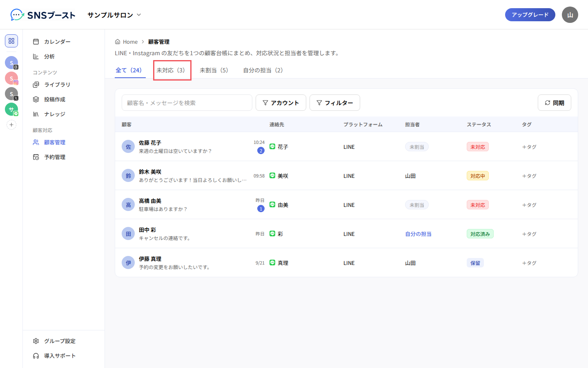Viewport: 588px width, 368px height.
Task: Select the Threads account avatar
Action: pyautogui.click(x=11, y=63)
